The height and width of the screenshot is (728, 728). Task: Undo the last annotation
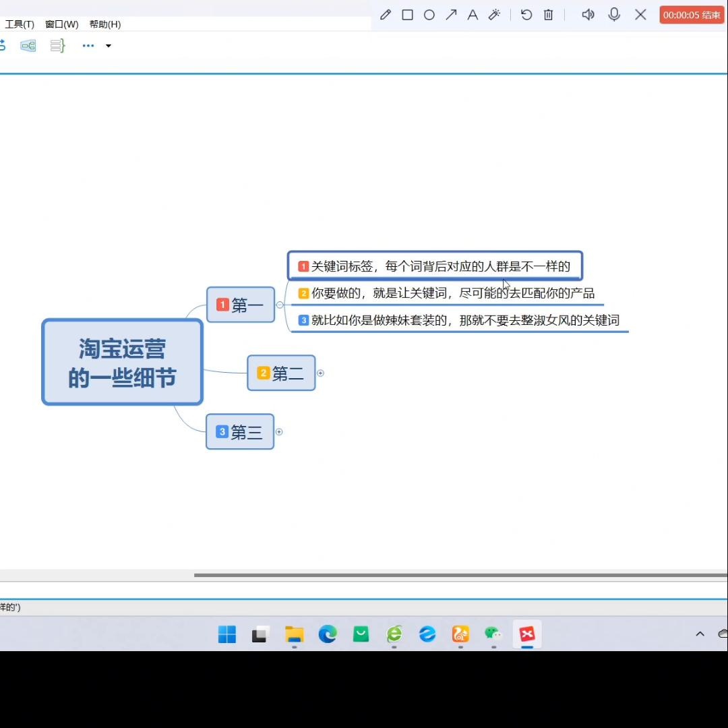526,15
